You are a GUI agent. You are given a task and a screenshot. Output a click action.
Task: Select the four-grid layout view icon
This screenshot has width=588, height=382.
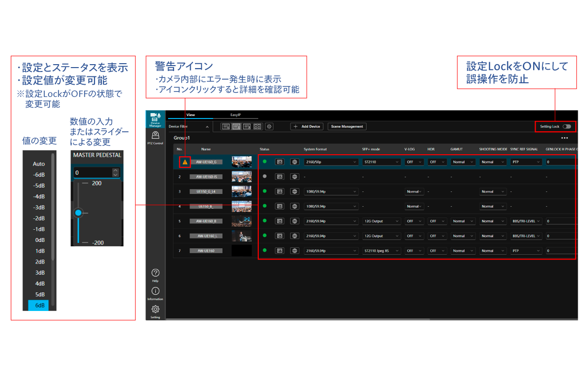click(x=257, y=126)
